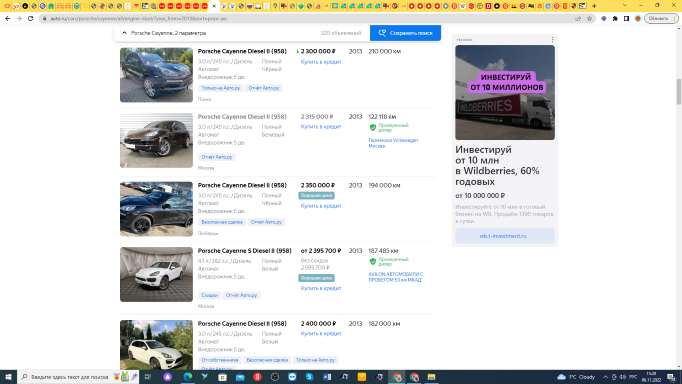Open the 2 300 000 ₽ Porsche Cayenne Diesel listing

click(x=242, y=51)
